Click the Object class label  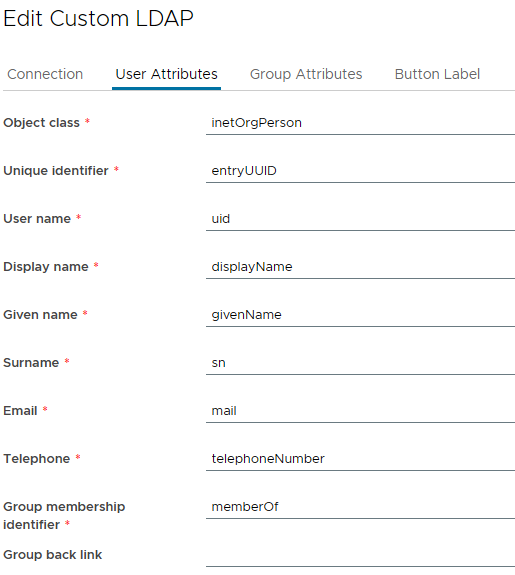point(41,123)
